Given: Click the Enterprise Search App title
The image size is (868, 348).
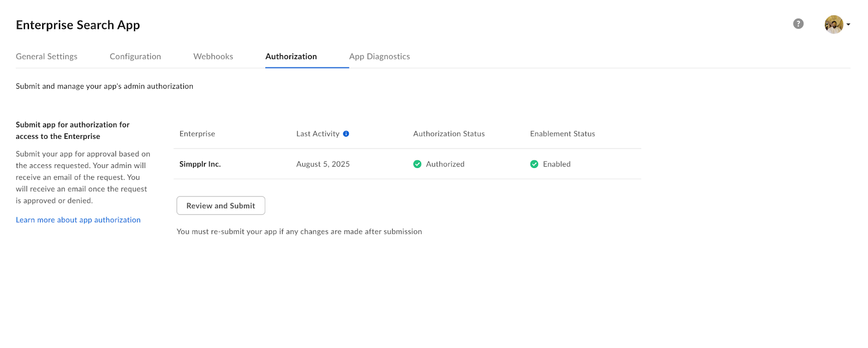Looking at the screenshot, I should pos(78,25).
